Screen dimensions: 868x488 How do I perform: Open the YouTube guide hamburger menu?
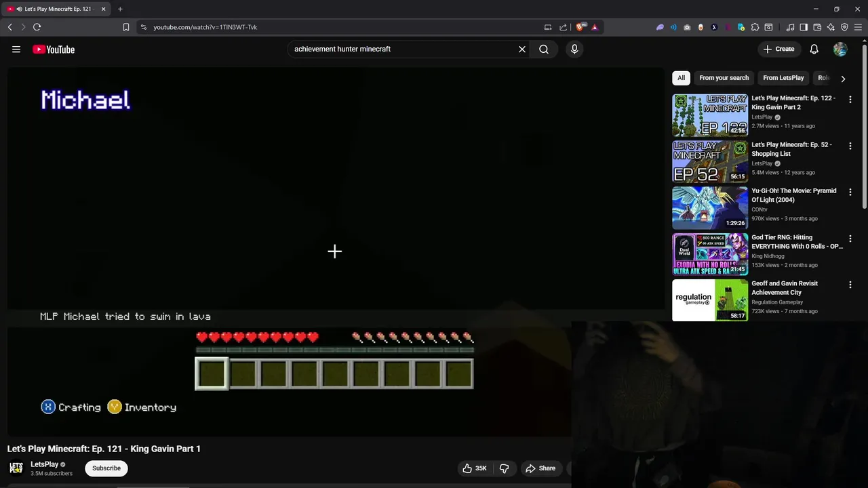pos(16,49)
